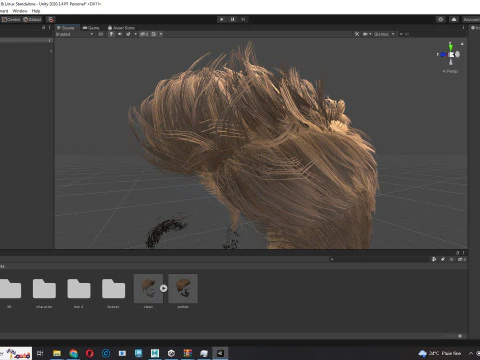Image resolution: width=480 pixels, height=360 pixels.
Task: Toggle scene lighting bulb icon
Action: [x=111, y=34]
